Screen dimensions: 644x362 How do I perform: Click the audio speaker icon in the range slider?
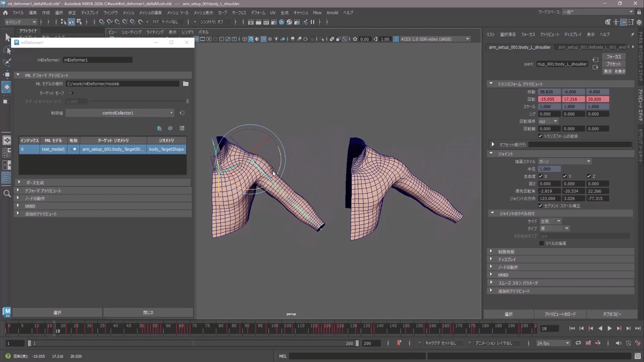(618, 343)
